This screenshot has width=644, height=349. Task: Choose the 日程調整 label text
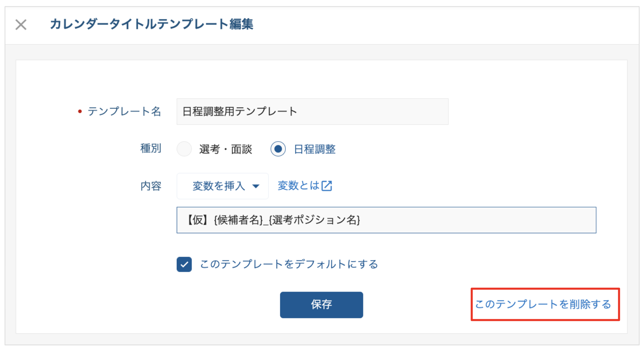click(x=315, y=149)
